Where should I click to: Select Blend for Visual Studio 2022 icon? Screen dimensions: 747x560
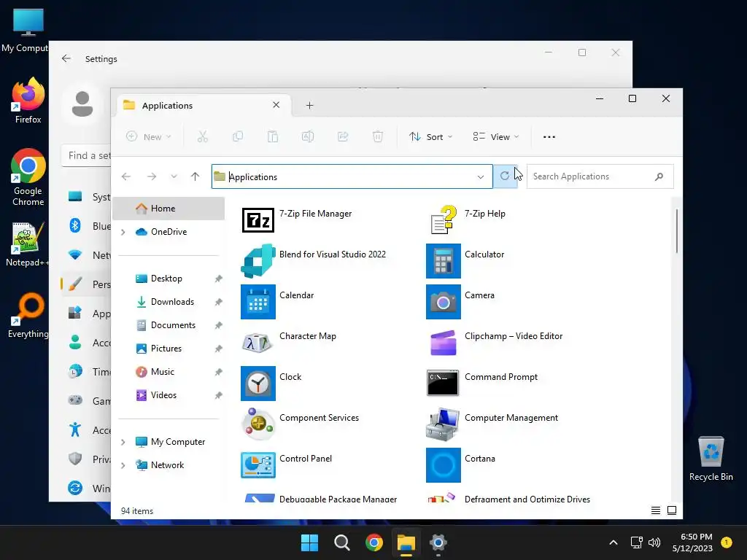pyautogui.click(x=258, y=261)
